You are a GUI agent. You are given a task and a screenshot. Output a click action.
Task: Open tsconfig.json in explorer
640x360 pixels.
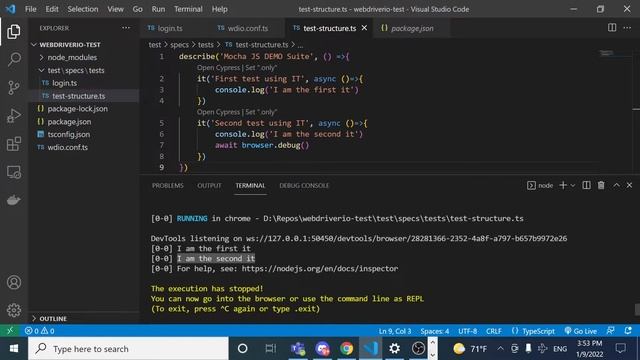[x=68, y=134]
